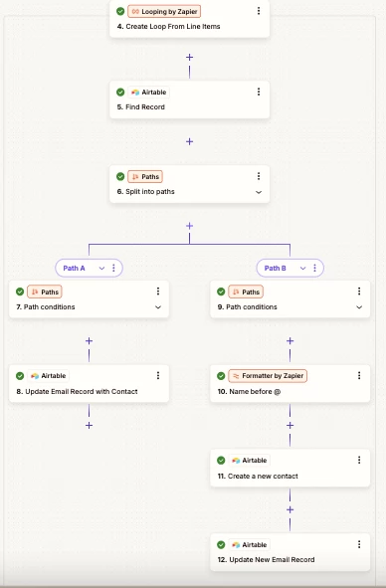Select the Update Email Record with Contact step
This screenshot has width=386, height=588.
[89, 384]
